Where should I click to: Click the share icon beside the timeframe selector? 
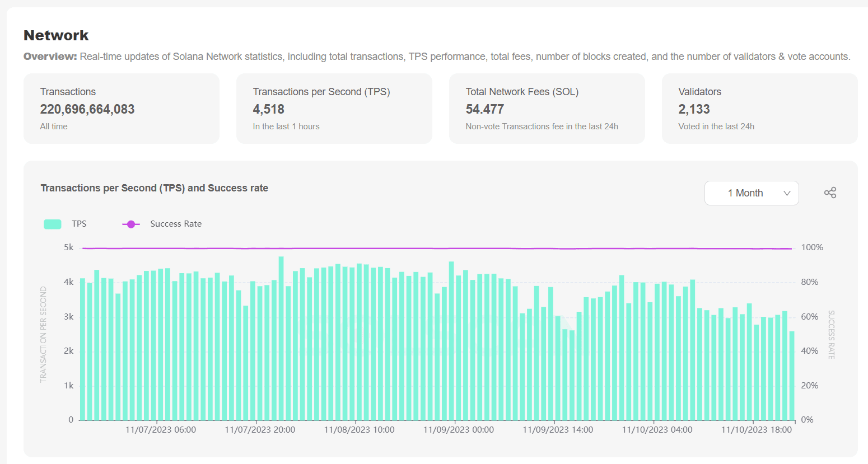pos(830,192)
